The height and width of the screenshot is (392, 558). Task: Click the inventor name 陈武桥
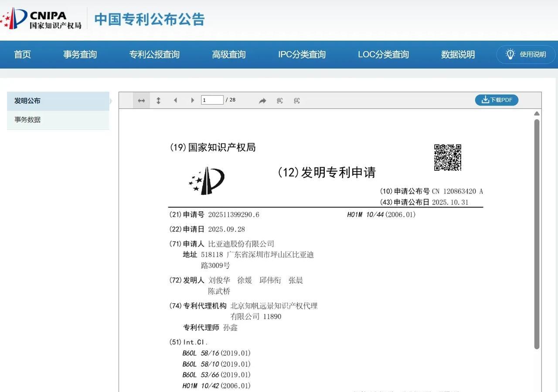tap(219, 291)
